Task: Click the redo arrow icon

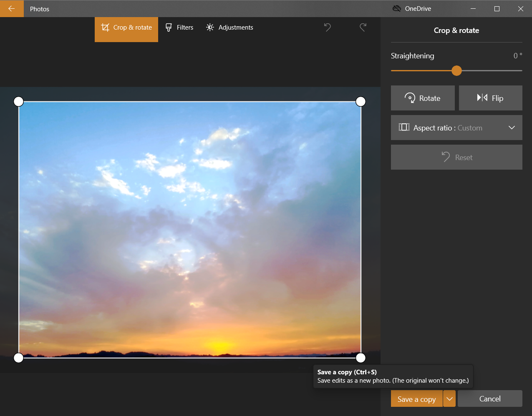Action: tap(363, 28)
